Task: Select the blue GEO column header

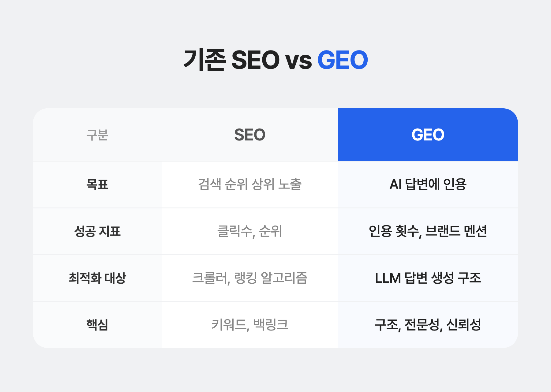Action: (428, 135)
